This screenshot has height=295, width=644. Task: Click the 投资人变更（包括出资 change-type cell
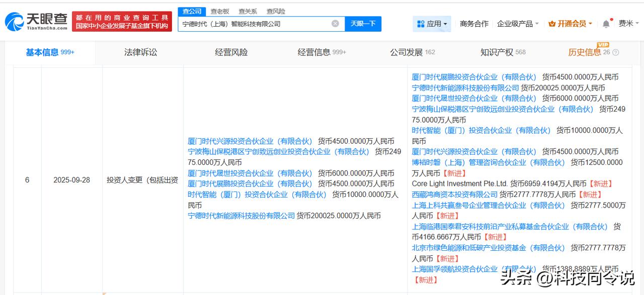pos(143,180)
